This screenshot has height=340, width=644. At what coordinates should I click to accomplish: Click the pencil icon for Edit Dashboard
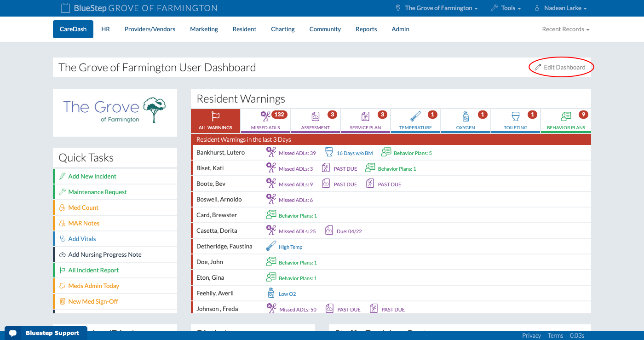(x=538, y=67)
